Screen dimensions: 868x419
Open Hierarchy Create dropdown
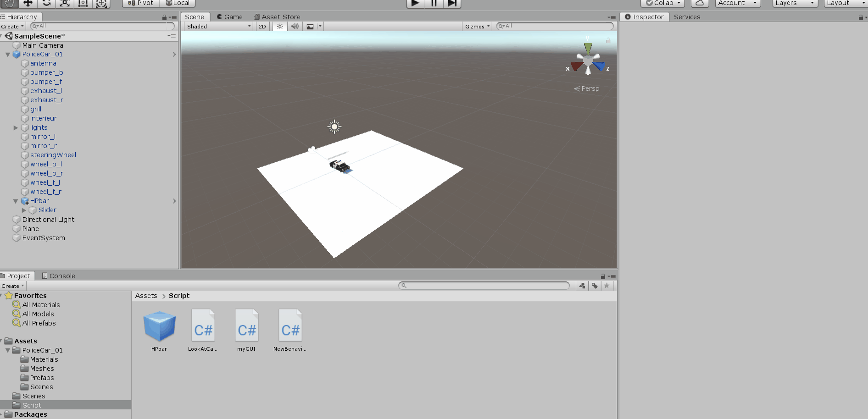[12, 27]
